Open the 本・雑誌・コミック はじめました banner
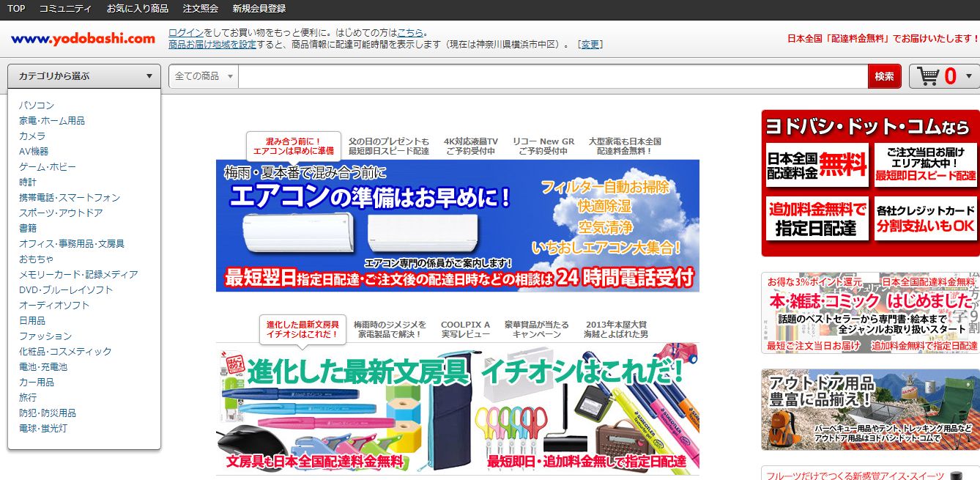The height and width of the screenshot is (480, 980). tap(870, 313)
